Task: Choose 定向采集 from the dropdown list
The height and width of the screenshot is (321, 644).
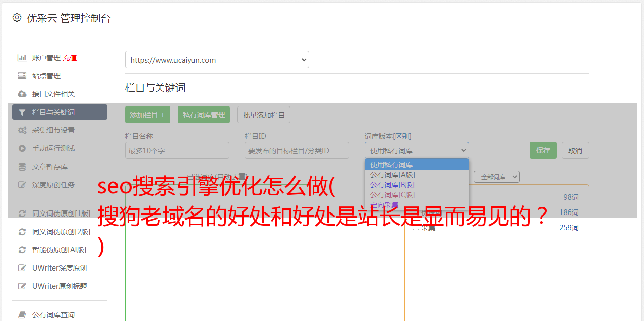Action: [x=417, y=205]
